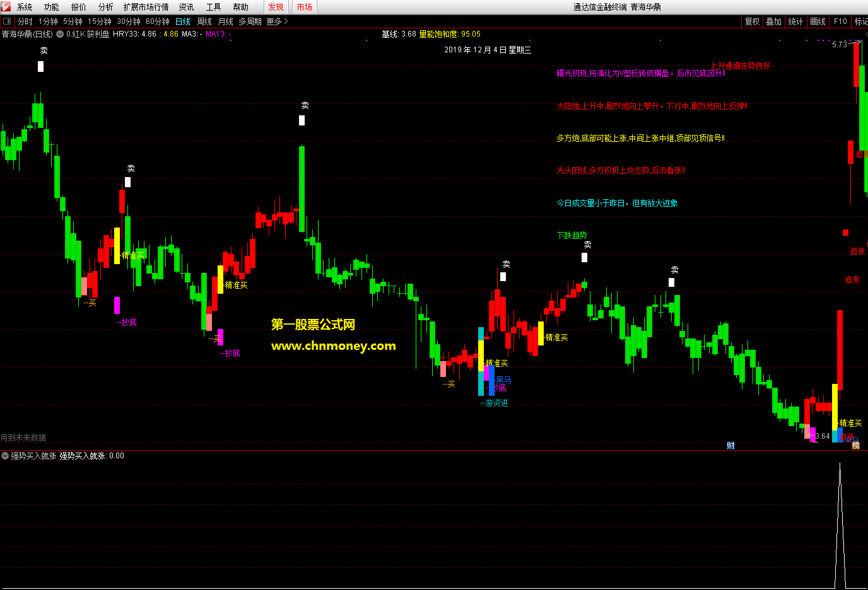The height and width of the screenshot is (590, 868).
Task: Click the 0.红K获利盘 indicator name
Action: (88, 34)
